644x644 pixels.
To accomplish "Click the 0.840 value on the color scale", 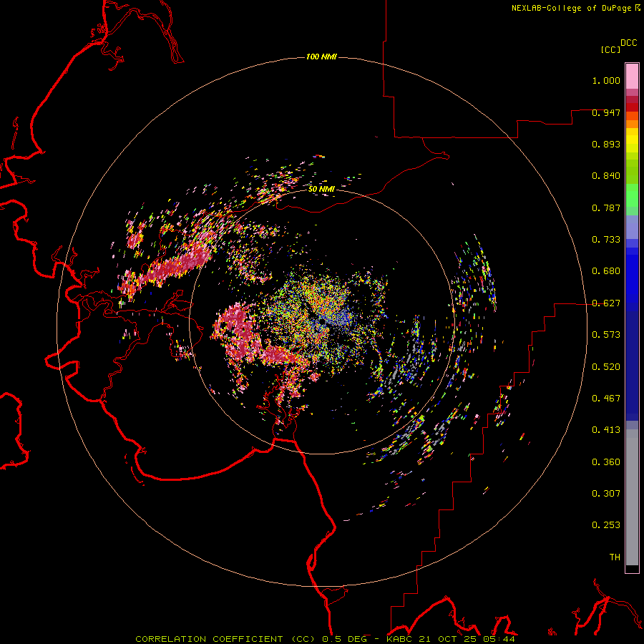I will [x=606, y=176].
